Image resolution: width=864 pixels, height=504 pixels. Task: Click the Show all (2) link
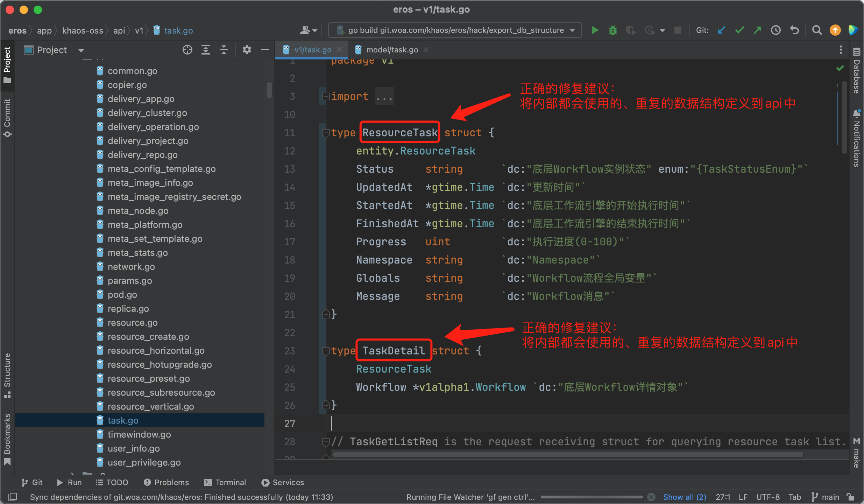point(685,497)
